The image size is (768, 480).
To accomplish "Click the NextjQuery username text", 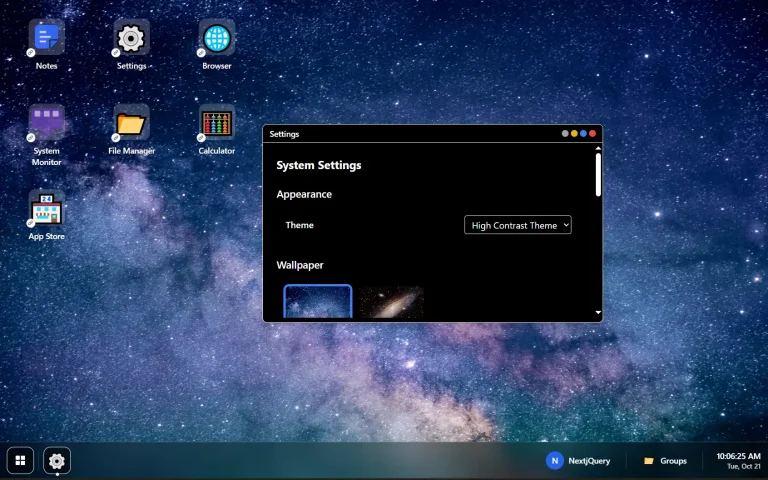I will (589, 461).
